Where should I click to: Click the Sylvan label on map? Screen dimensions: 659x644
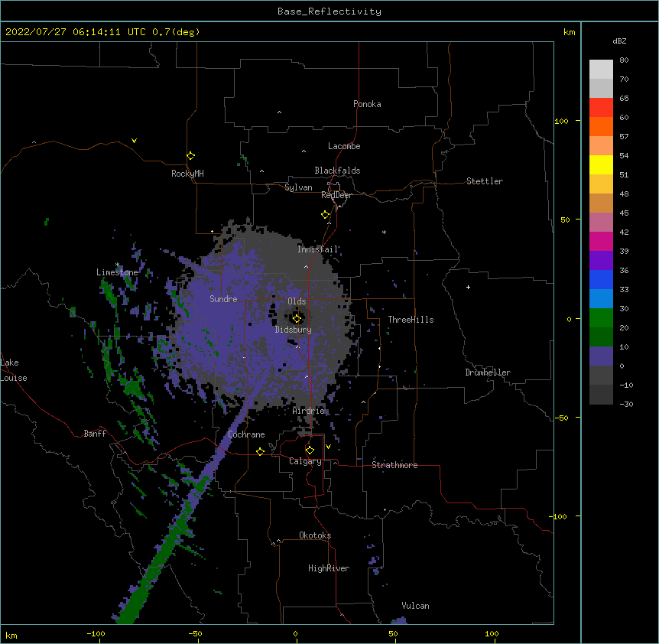point(298,187)
